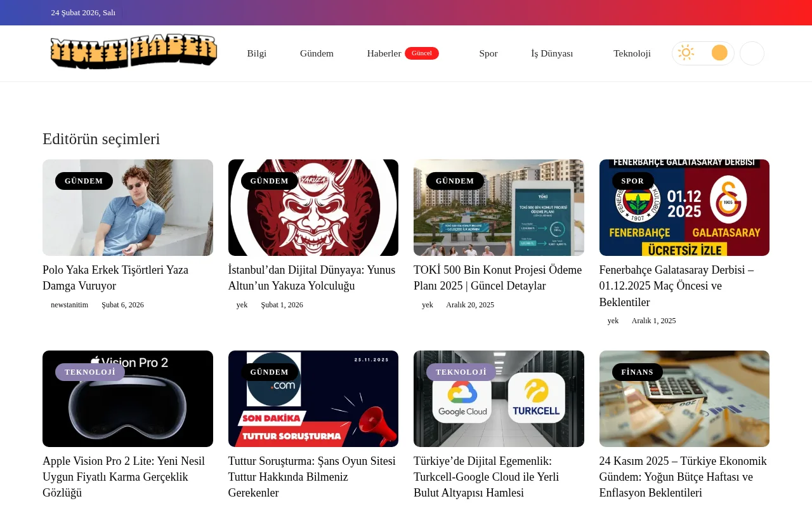Click the FİNANS badge on the economy article
The height and width of the screenshot is (508, 812).
[x=637, y=372]
